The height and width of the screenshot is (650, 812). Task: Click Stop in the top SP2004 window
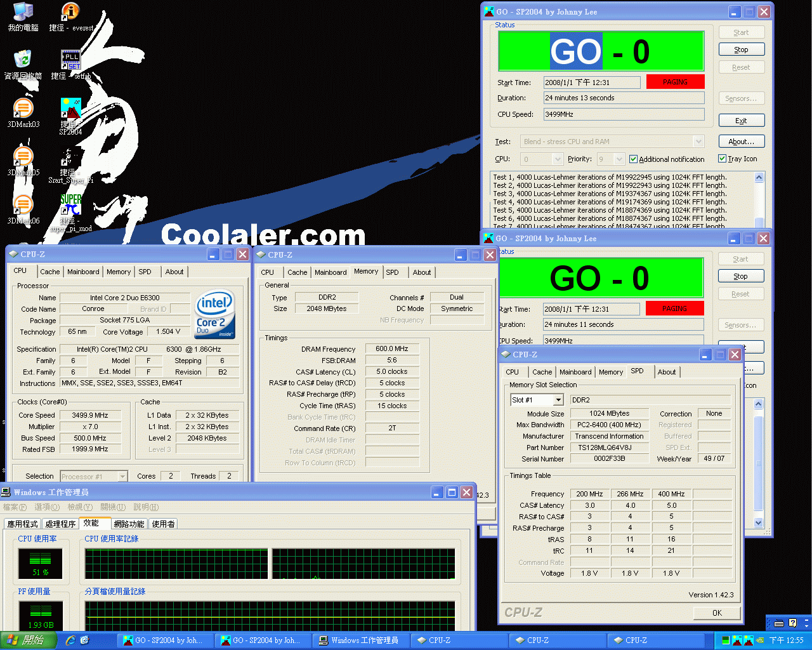pos(741,50)
